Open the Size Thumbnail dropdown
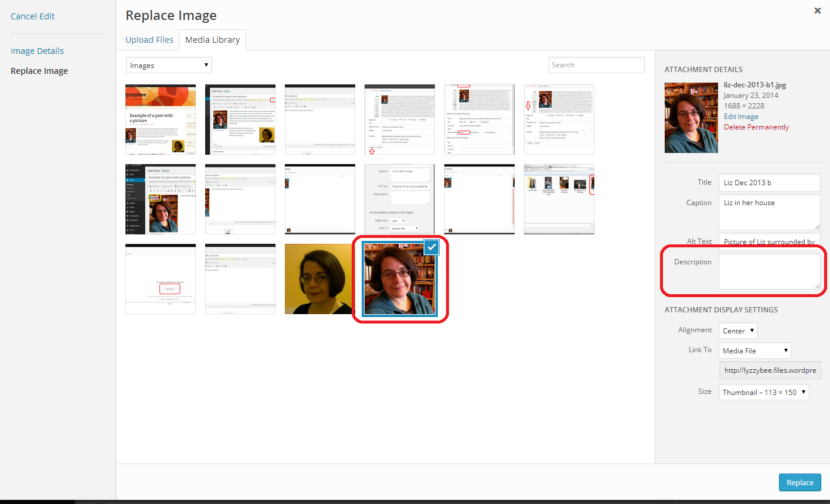Screen dimensions: 830x504 tap(764, 392)
